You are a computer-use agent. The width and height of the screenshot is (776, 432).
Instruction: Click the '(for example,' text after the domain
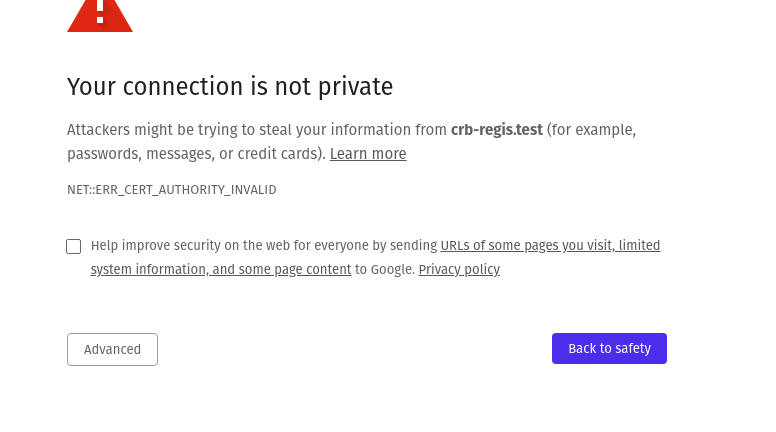click(x=591, y=130)
